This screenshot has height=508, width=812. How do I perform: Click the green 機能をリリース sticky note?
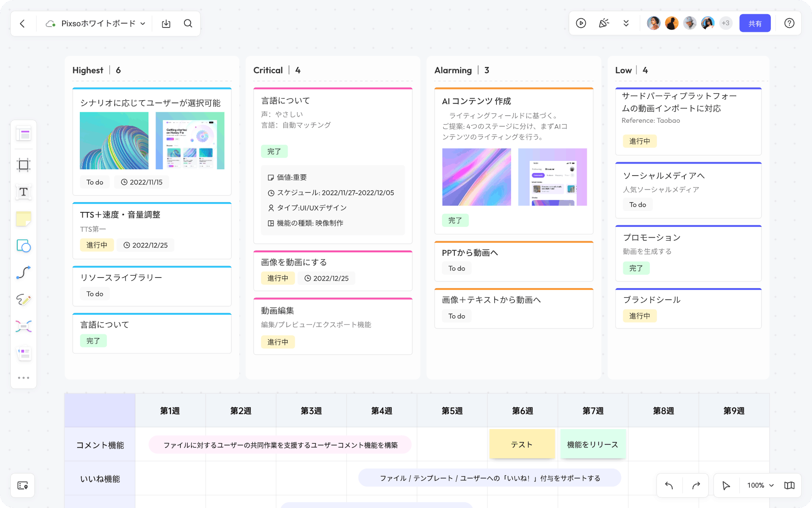click(593, 444)
